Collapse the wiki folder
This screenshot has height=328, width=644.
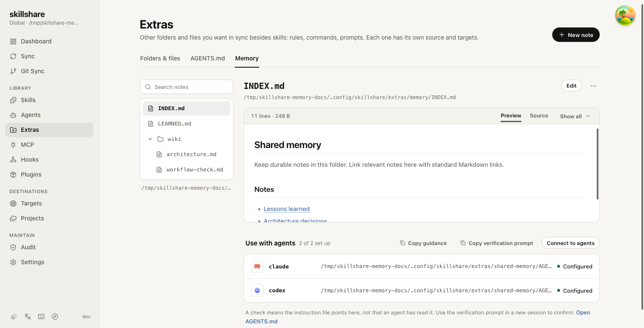click(x=150, y=139)
